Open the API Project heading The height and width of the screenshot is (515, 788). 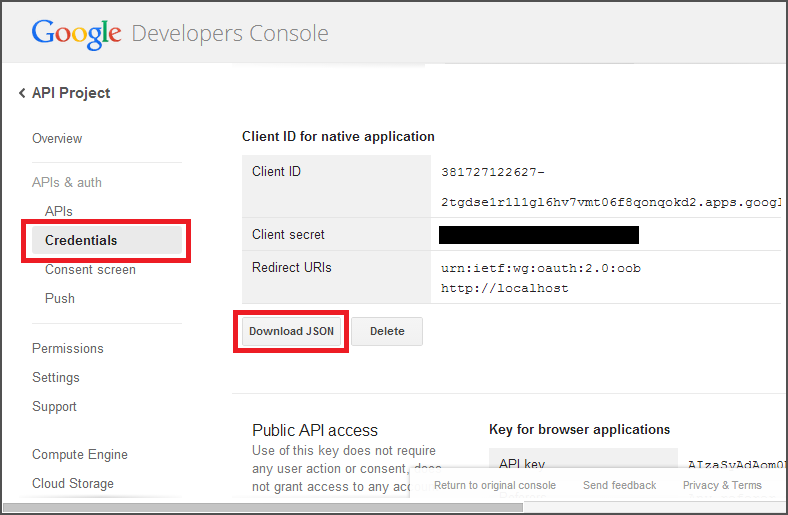click(71, 93)
